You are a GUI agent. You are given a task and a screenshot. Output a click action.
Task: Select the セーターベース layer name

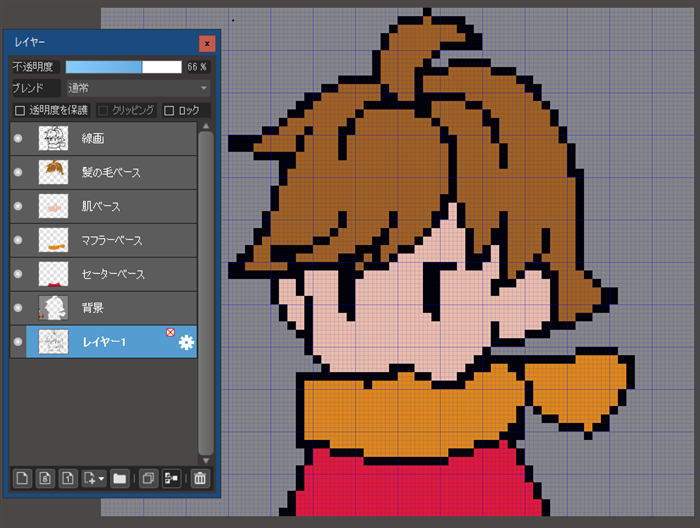pos(113,274)
